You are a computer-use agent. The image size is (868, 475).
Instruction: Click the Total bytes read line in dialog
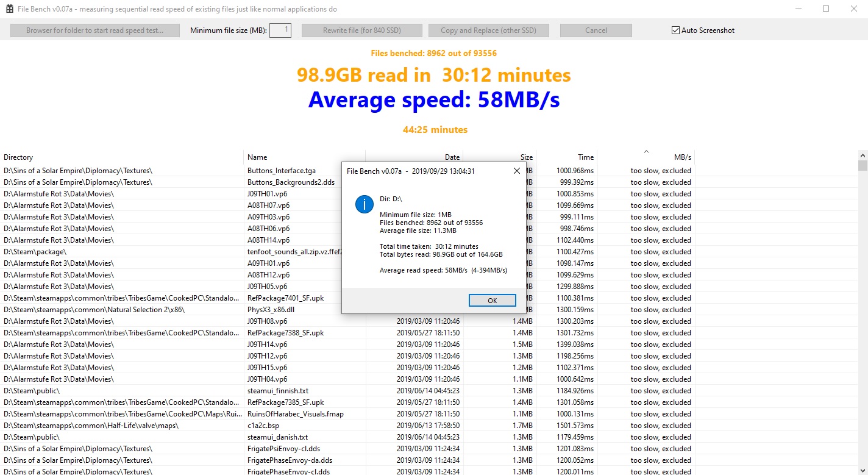[441, 254]
